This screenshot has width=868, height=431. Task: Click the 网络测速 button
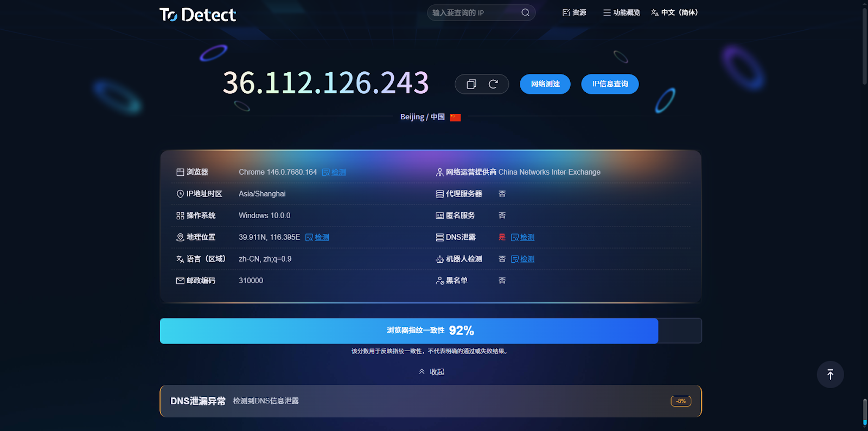point(545,84)
